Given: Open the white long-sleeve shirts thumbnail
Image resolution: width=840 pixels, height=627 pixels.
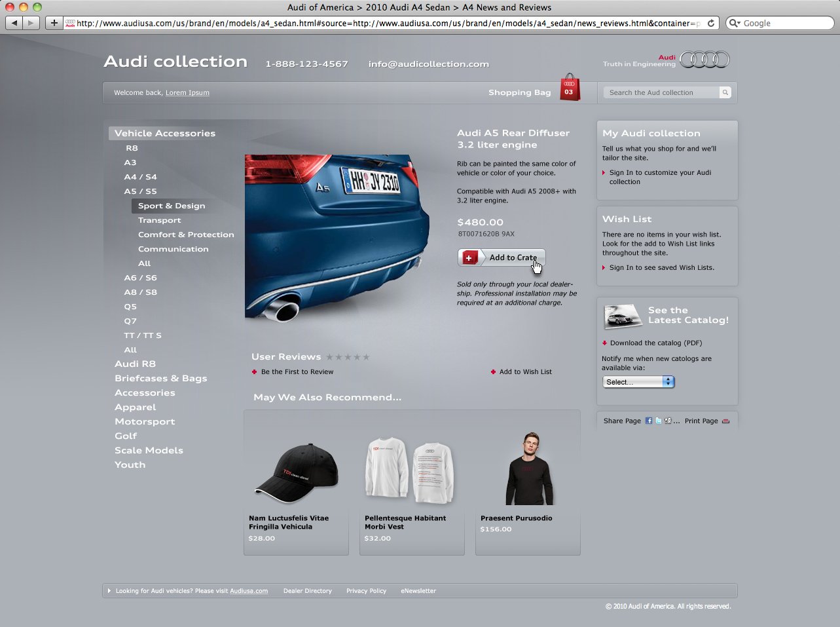Looking at the screenshot, I should (409, 470).
